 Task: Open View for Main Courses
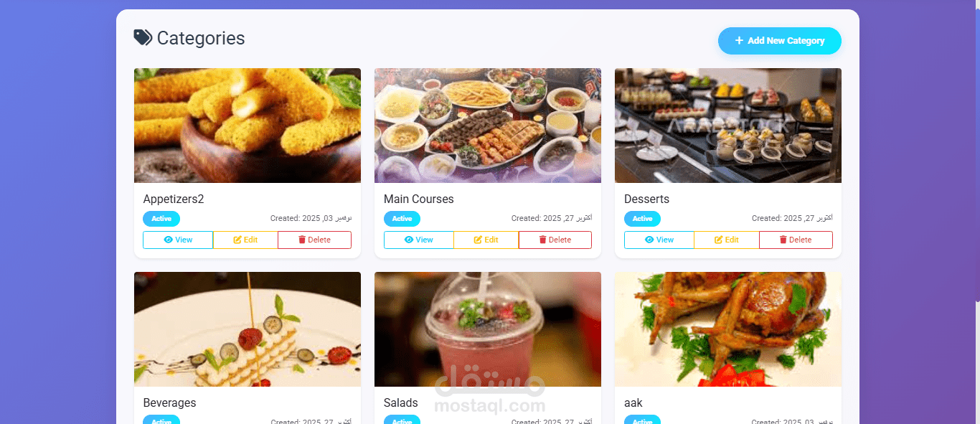pyautogui.click(x=419, y=240)
